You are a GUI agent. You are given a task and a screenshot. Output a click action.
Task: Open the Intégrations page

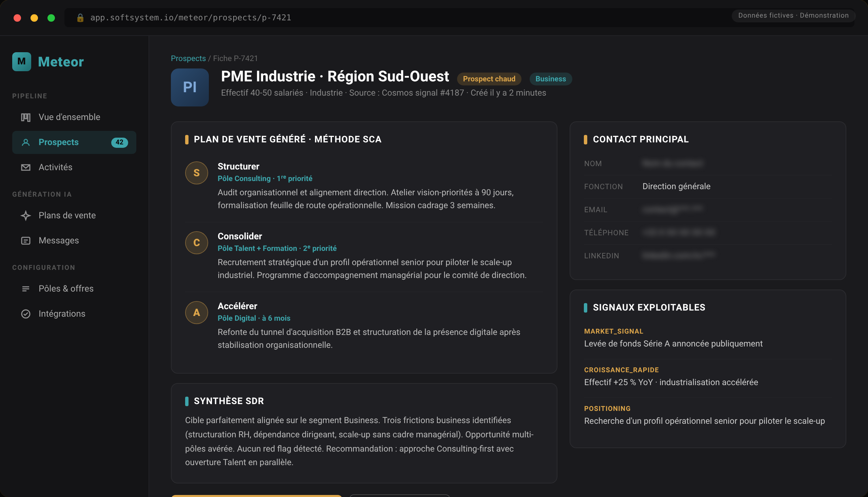click(74, 314)
